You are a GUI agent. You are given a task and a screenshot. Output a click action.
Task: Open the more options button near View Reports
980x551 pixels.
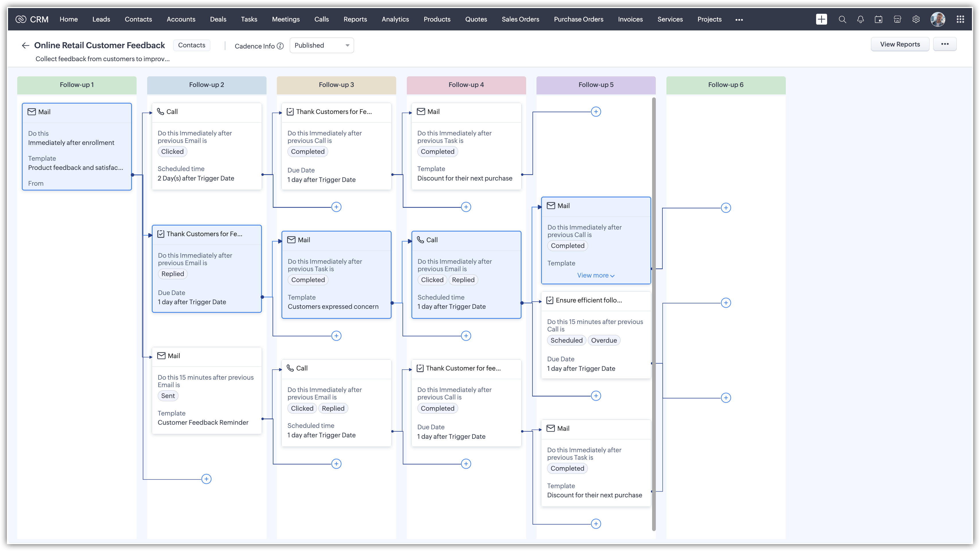pos(945,44)
